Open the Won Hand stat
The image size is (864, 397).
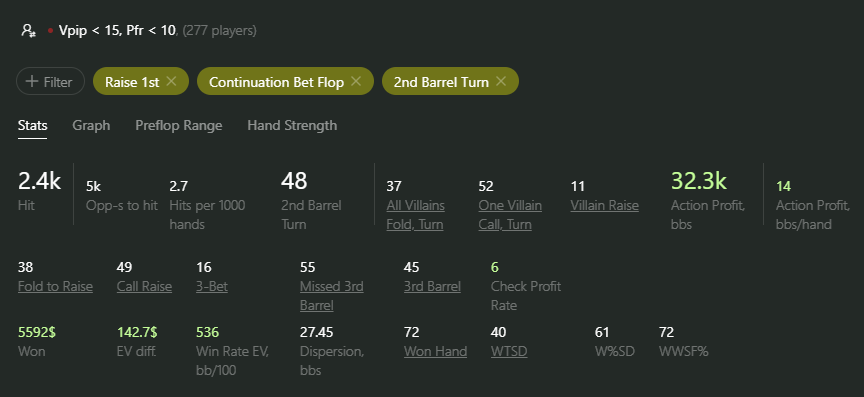[435, 351]
